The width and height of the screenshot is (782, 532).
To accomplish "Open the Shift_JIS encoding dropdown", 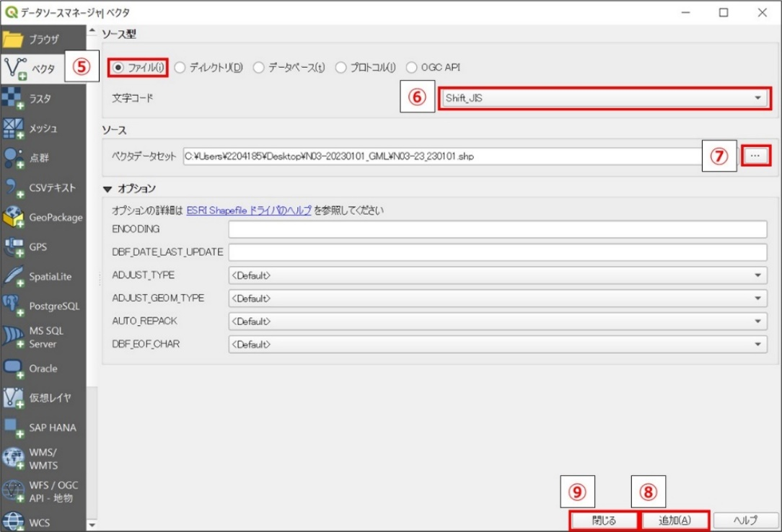I will point(605,98).
